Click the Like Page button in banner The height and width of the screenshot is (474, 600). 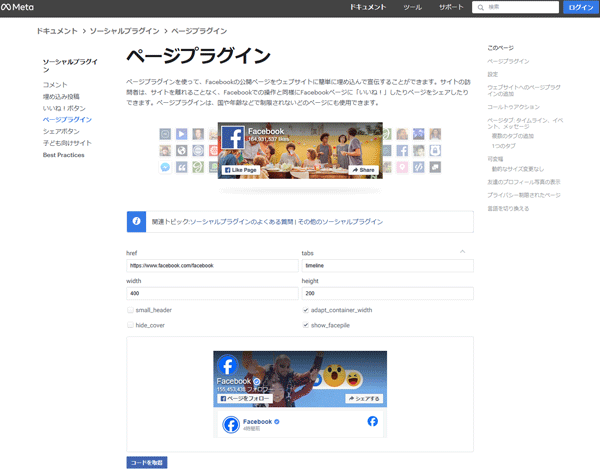point(240,170)
